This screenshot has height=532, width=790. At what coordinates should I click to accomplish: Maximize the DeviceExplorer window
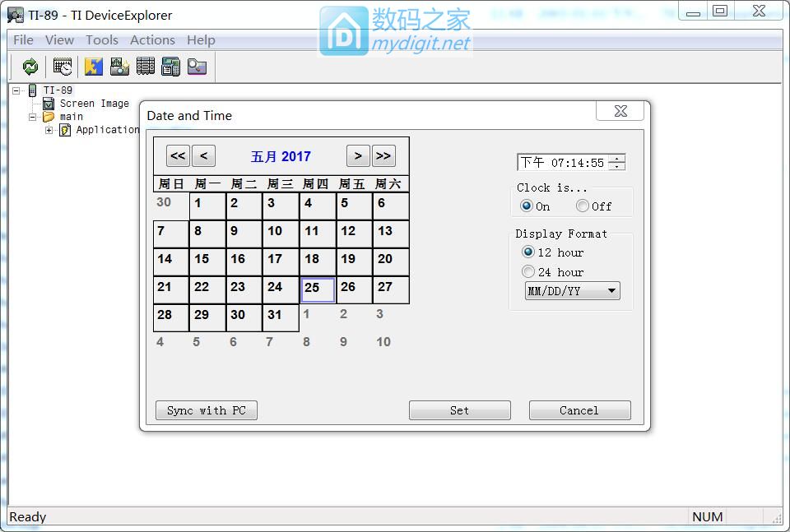[x=720, y=11]
